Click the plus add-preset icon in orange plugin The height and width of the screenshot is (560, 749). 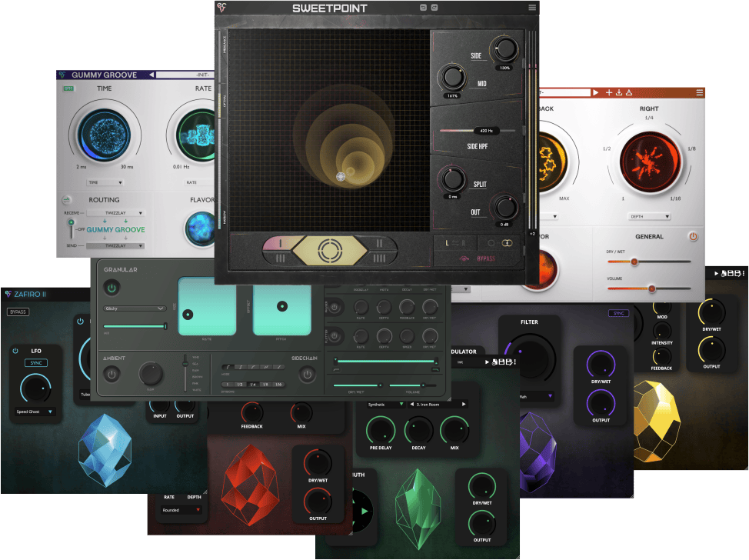pos(609,92)
